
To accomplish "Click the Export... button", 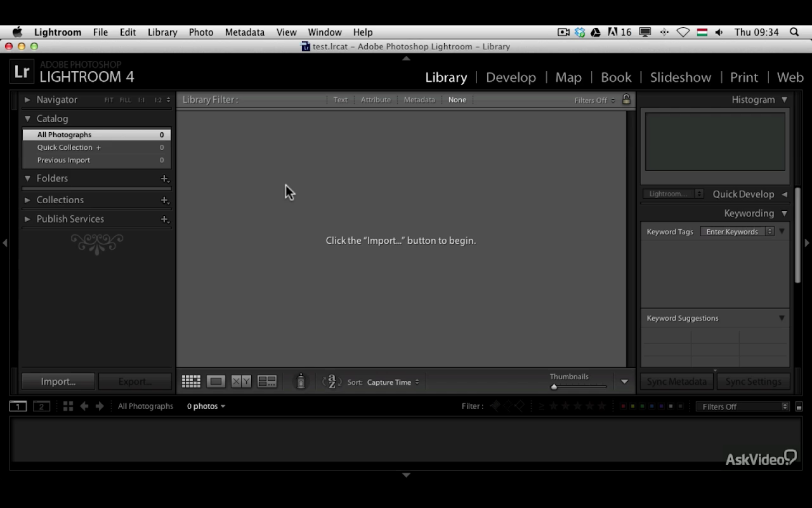I will (135, 382).
